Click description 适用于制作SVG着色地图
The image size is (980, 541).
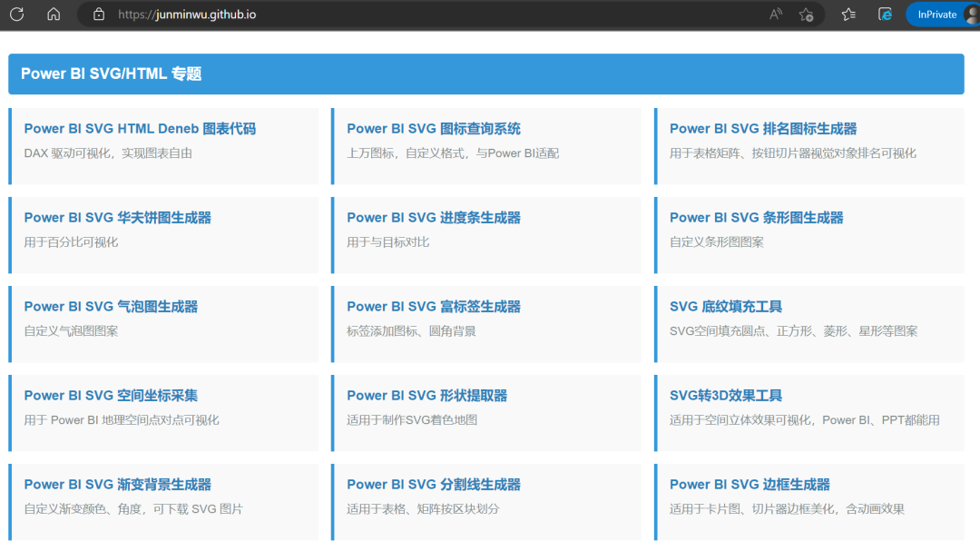(412, 419)
